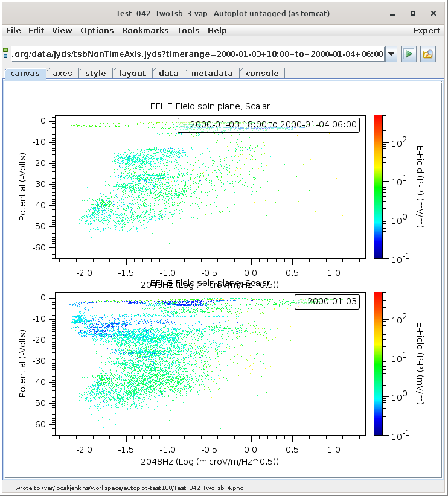Select the metadata tab

[x=212, y=74]
